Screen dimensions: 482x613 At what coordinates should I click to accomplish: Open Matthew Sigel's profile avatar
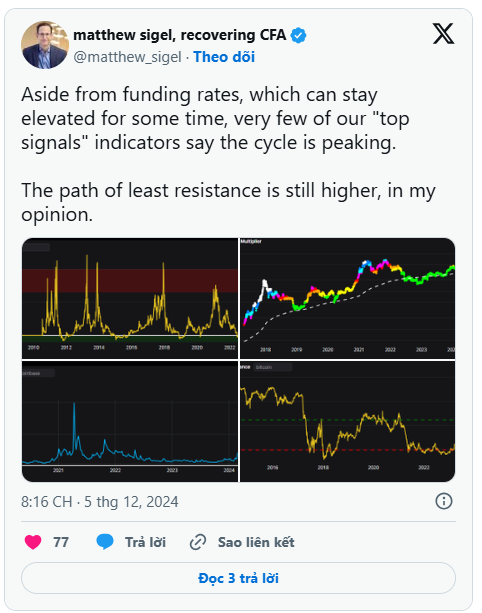click(x=45, y=45)
